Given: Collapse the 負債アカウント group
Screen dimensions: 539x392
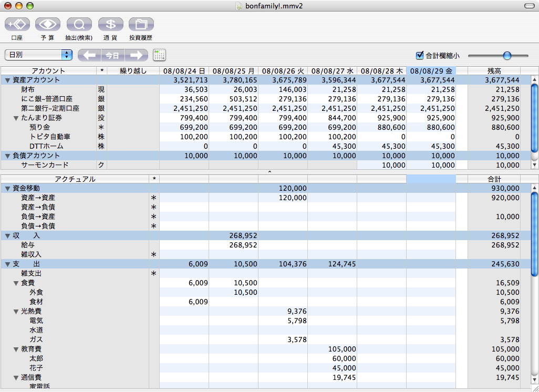Looking at the screenshot, I should [x=7, y=156].
